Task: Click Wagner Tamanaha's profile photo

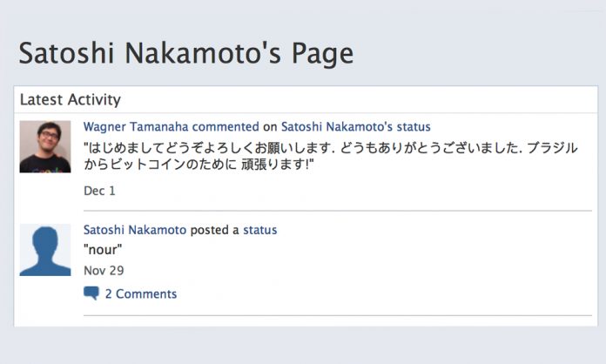Action: [x=45, y=146]
